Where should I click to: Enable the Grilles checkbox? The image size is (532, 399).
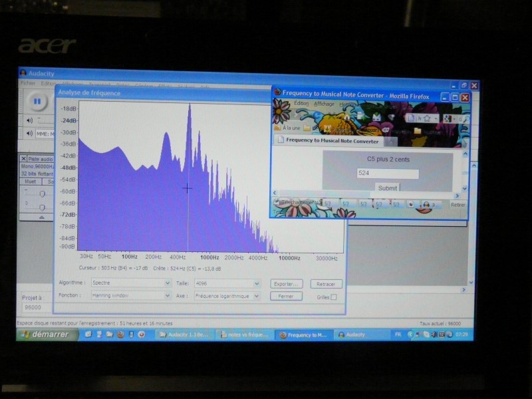334,297
